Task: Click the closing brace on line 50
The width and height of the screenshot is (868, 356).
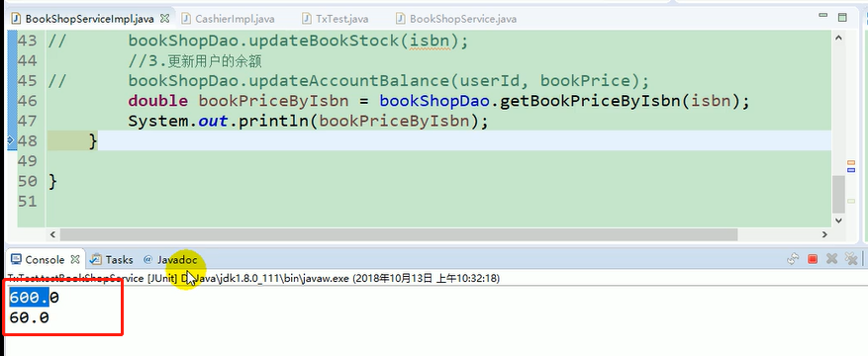Action: click(x=52, y=181)
